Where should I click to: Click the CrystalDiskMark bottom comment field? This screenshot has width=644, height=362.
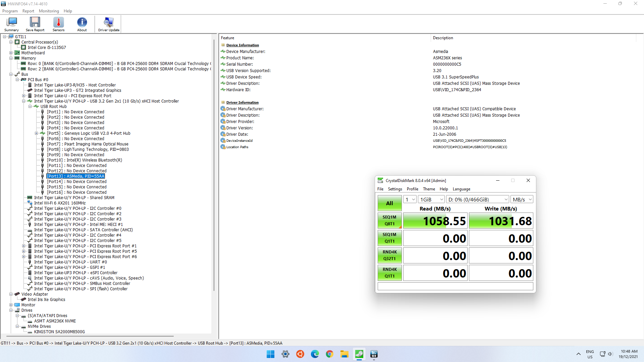(455, 286)
